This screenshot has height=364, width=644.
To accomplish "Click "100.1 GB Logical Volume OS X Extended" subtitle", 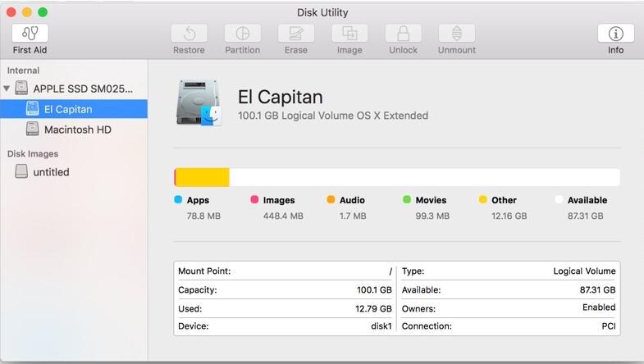I will [333, 116].
